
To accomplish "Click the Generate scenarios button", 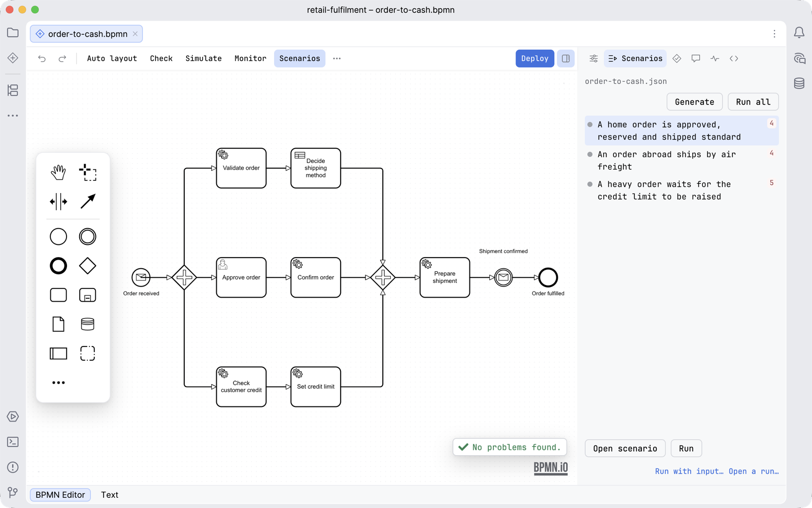I will (x=694, y=102).
